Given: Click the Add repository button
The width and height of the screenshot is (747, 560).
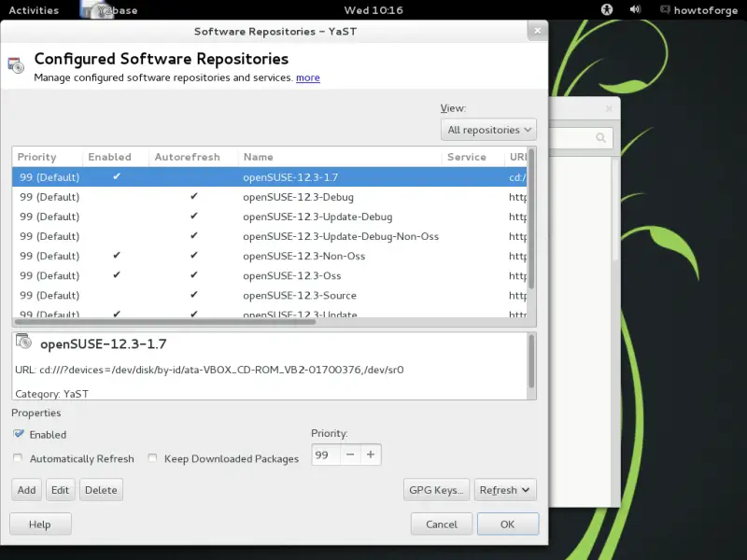Looking at the screenshot, I should pos(27,490).
